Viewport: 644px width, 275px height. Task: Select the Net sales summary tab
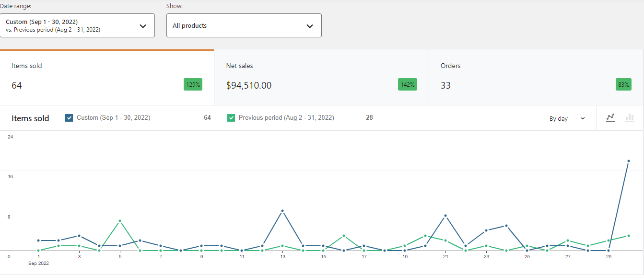tap(321, 77)
